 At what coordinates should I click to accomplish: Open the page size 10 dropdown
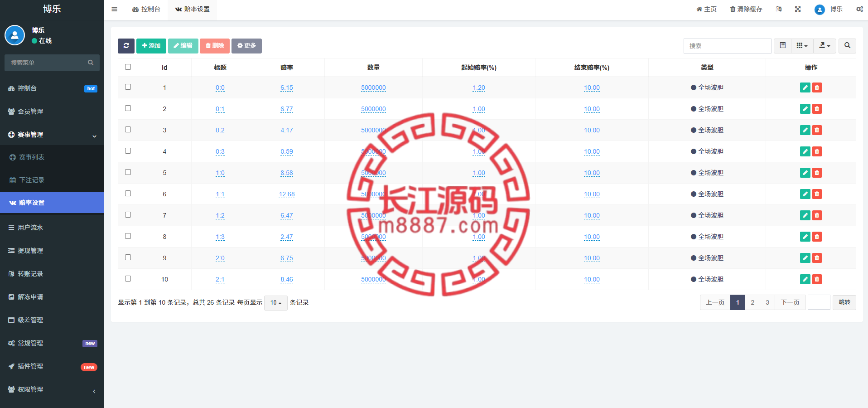coord(276,303)
